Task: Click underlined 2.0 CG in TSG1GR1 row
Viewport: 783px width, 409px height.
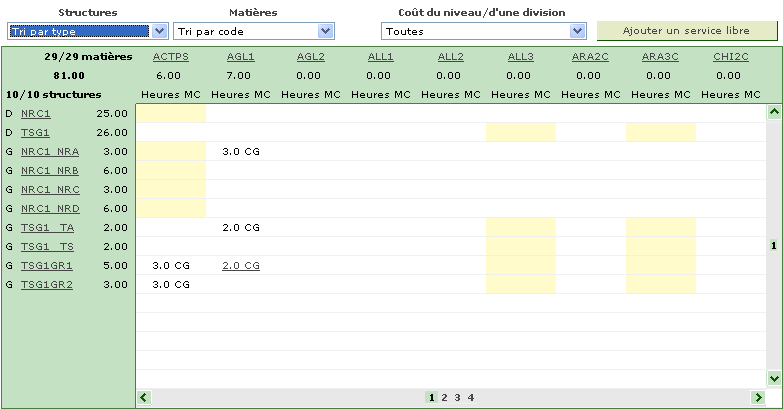Action: (x=241, y=265)
